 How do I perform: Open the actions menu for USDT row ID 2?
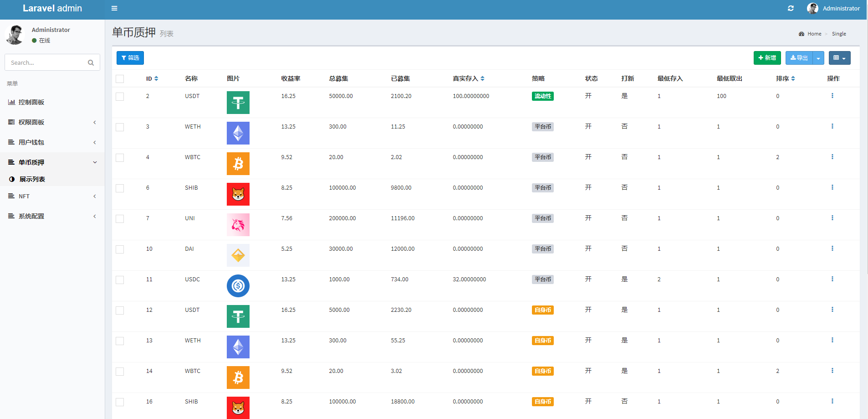(832, 96)
